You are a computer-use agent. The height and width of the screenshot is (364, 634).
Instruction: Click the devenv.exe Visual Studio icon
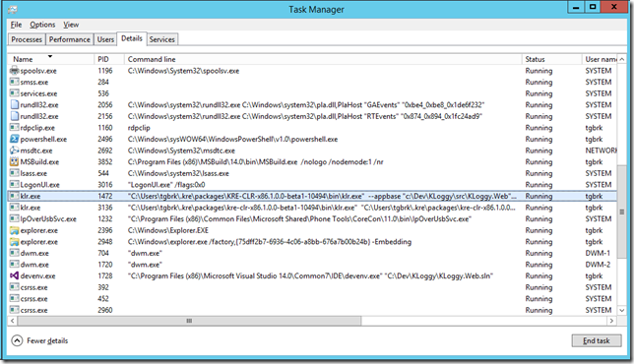point(14,275)
